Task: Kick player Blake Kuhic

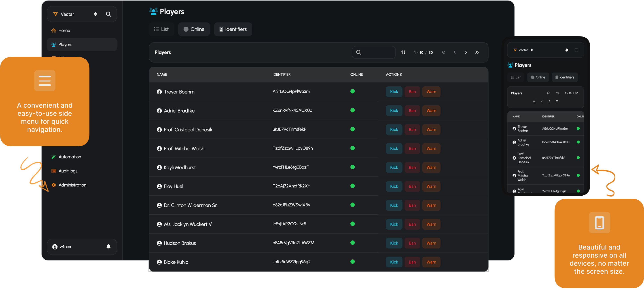Action: pyautogui.click(x=394, y=262)
